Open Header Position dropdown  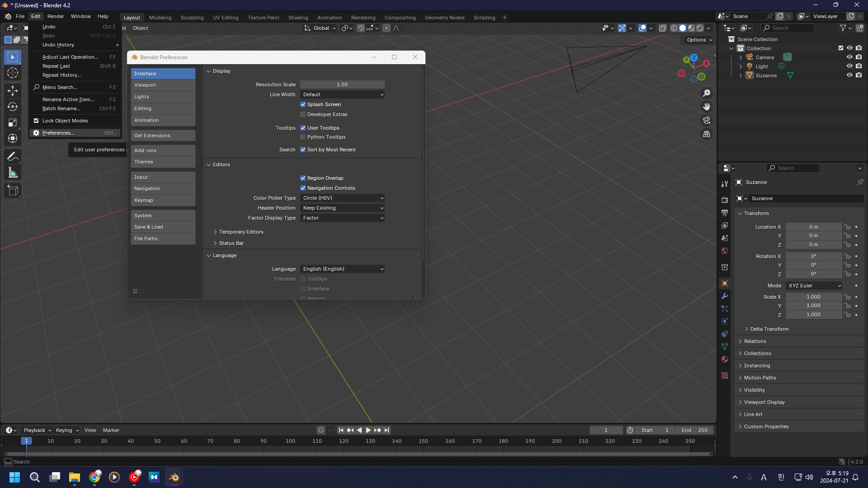tap(342, 208)
